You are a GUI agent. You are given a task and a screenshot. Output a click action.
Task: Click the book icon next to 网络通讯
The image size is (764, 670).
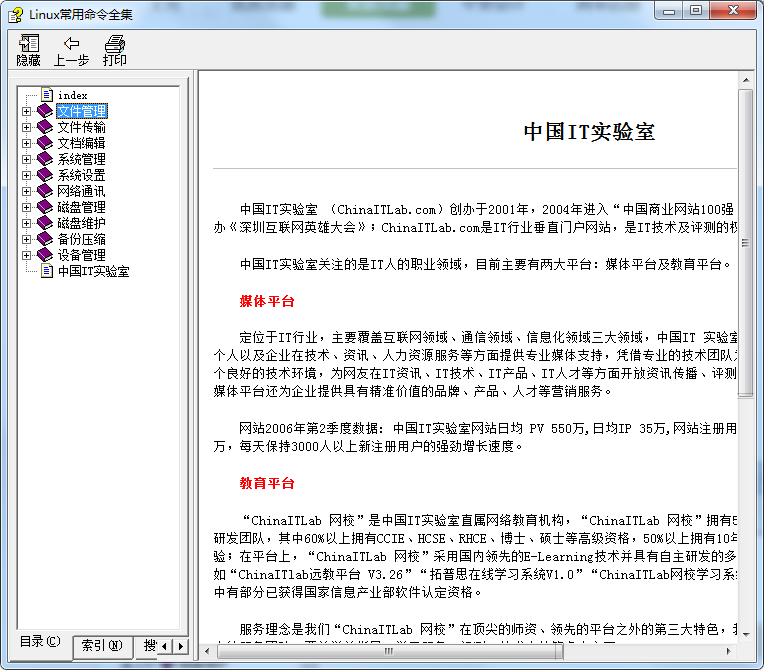pyautogui.click(x=45, y=191)
